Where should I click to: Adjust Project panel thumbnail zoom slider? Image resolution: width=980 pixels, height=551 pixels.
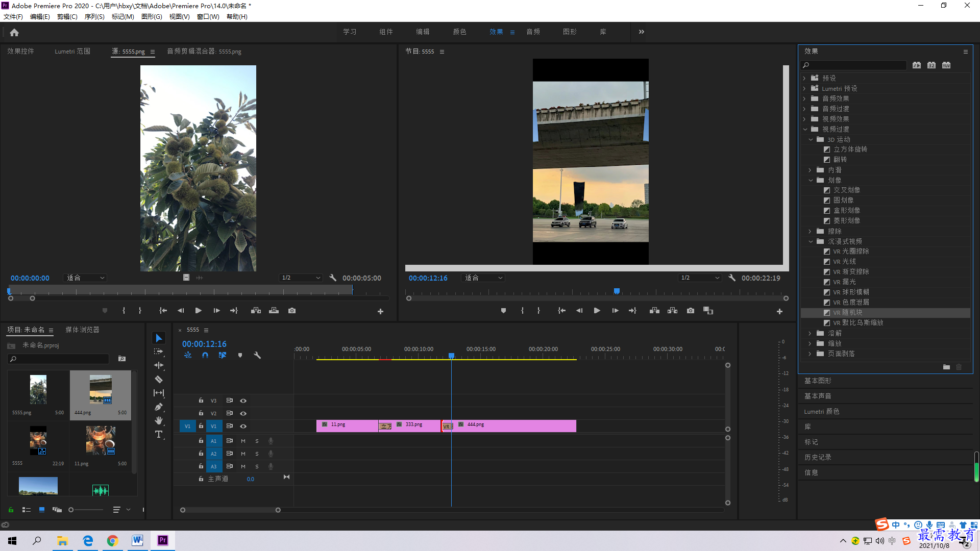tap(71, 510)
